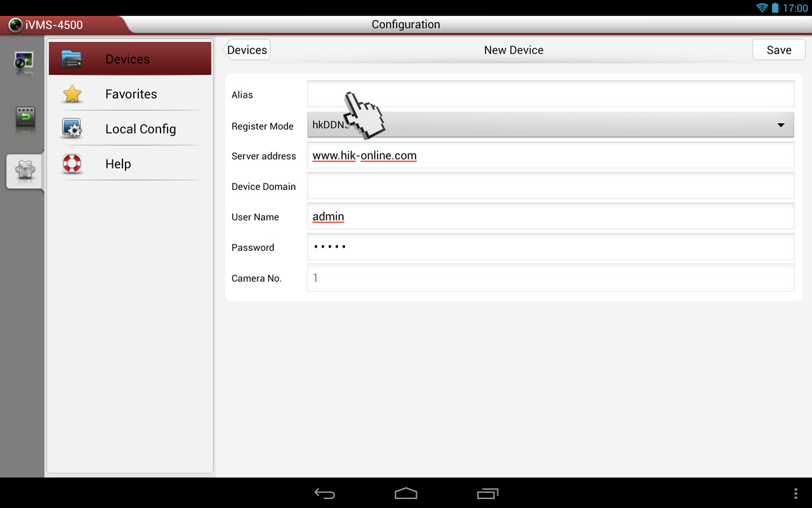The width and height of the screenshot is (812, 508).
Task: Go back to the Devices list
Action: 247,50
